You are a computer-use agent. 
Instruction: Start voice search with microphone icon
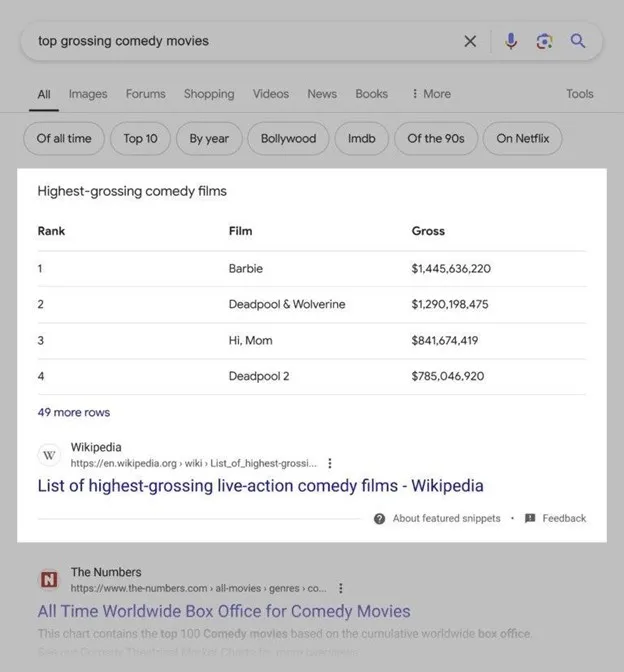coord(511,42)
